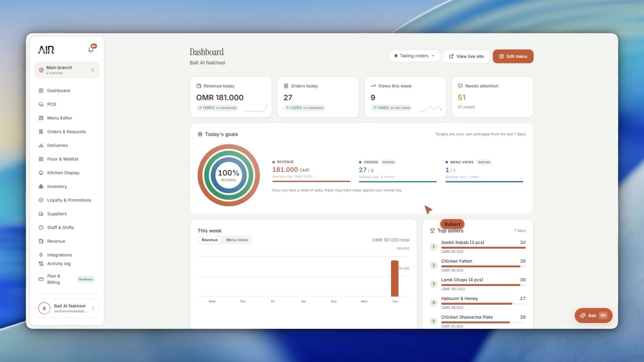Select Seekh Kebab (3 pcs) top seller
The width and height of the screenshot is (644, 362).
coord(483,247)
